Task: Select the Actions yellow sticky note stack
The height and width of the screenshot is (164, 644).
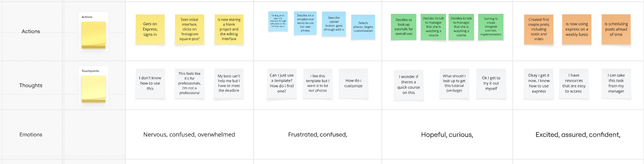Action: tap(94, 35)
